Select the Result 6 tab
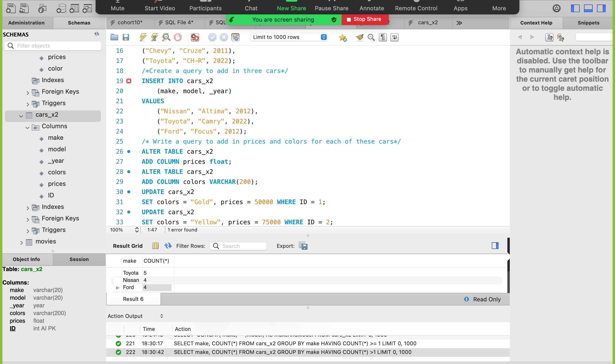 tap(133, 299)
